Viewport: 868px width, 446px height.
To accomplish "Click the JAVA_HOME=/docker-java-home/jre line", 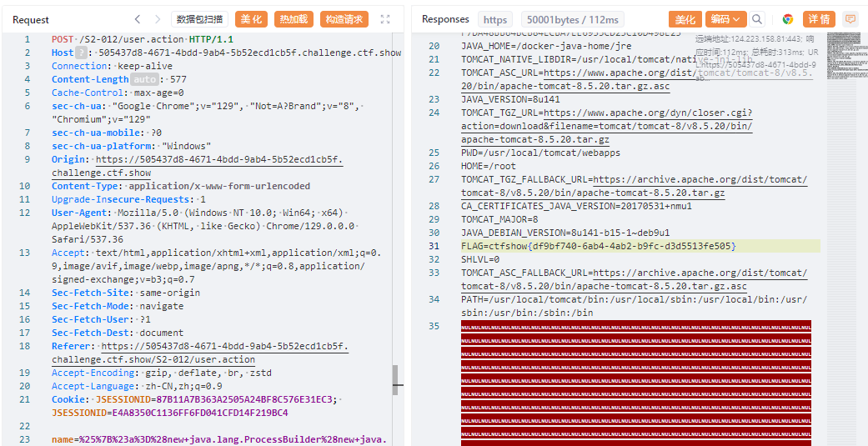I will tap(546, 46).
